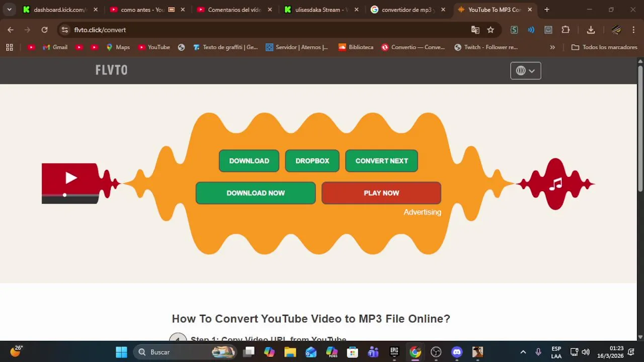Reload the current page

point(44,30)
